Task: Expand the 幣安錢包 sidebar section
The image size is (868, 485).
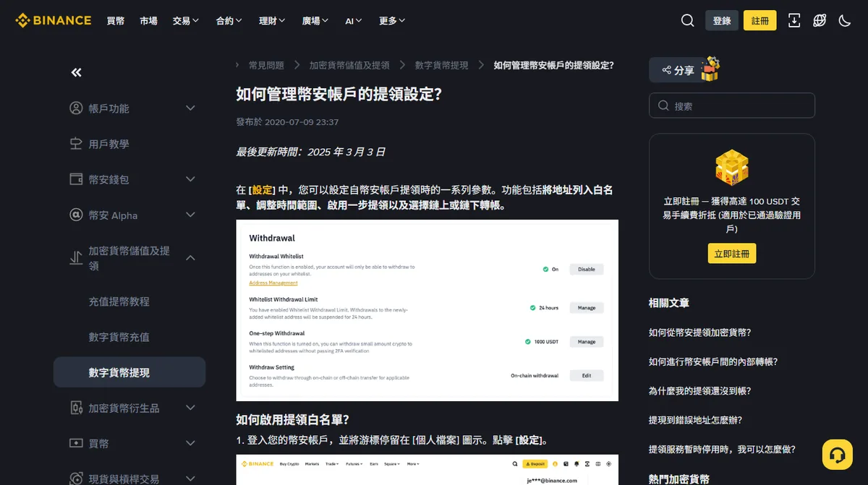Action: click(190, 179)
